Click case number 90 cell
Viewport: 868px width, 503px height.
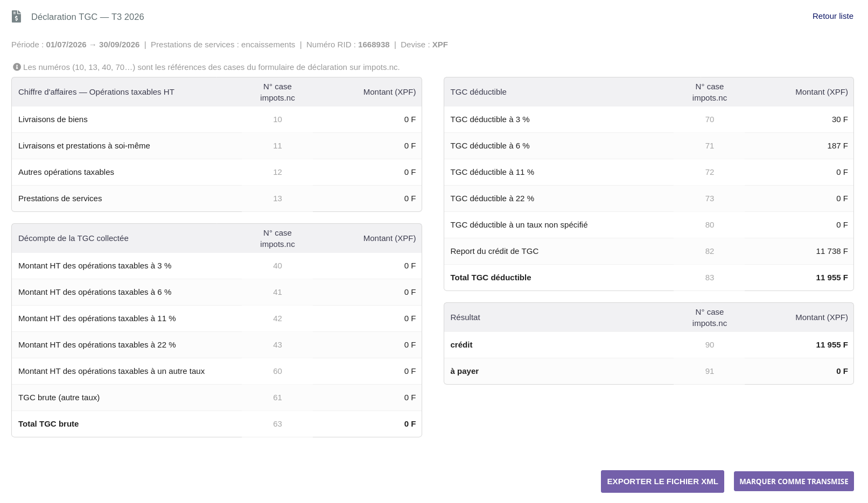pos(710,345)
